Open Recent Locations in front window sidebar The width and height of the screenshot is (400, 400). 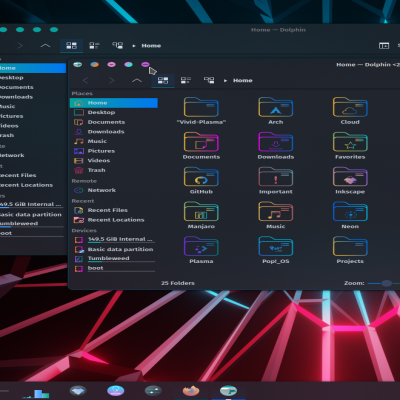point(114,220)
